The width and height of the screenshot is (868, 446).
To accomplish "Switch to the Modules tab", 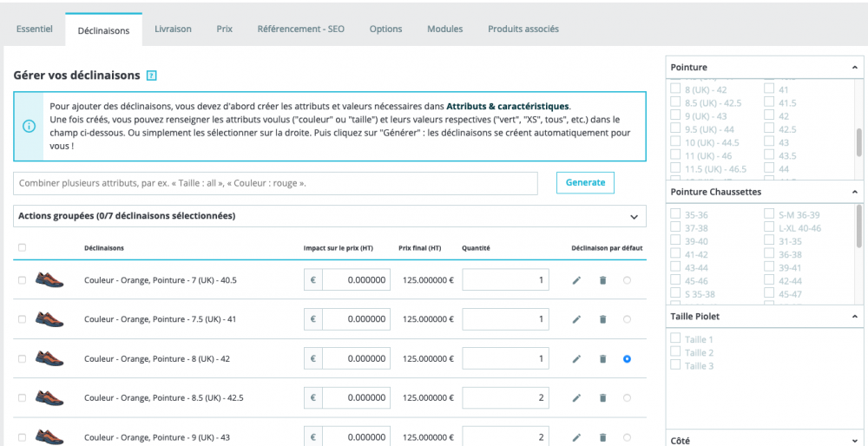I will tap(445, 29).
